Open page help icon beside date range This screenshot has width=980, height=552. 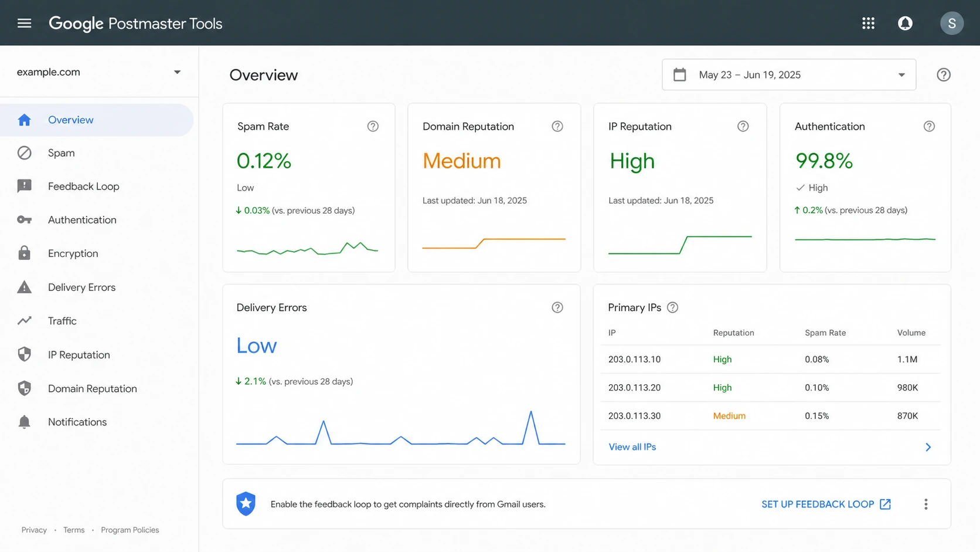(944, 74)
